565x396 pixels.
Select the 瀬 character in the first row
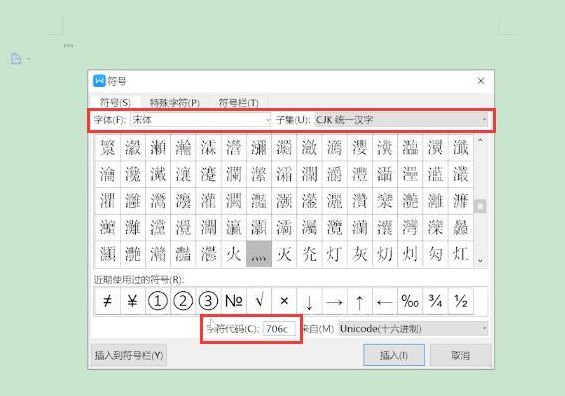click(158, 148)
